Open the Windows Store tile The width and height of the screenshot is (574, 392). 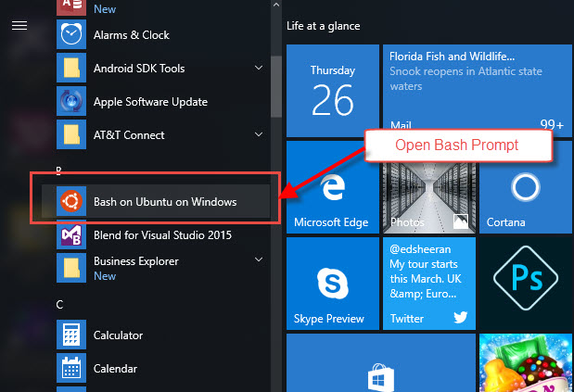pyautogui.click(x=381, y=362)
